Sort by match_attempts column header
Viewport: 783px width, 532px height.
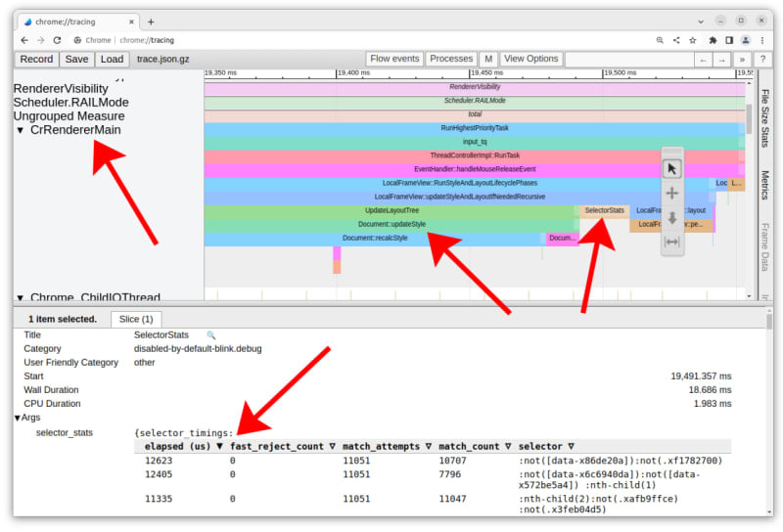(x=386, y=446)
